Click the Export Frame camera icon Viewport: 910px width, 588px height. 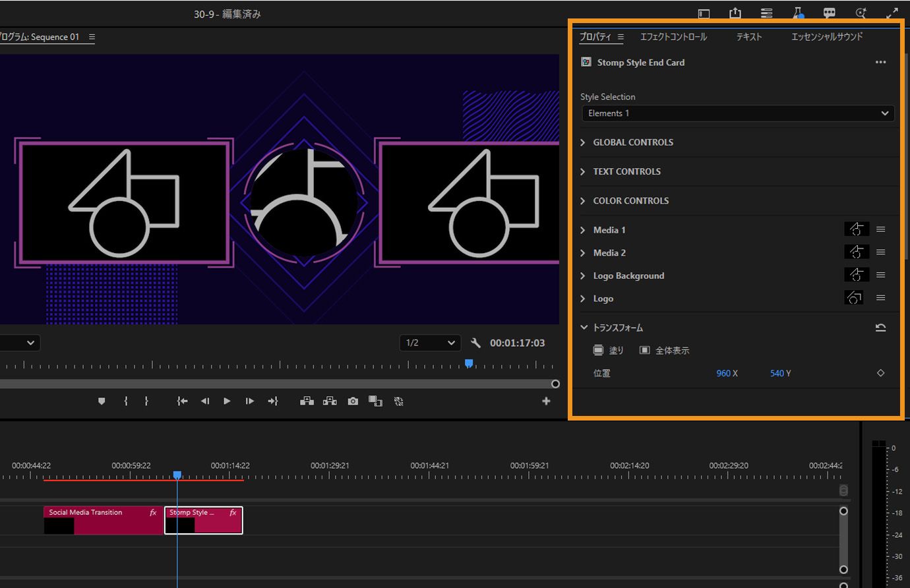(x=353, y=401)
